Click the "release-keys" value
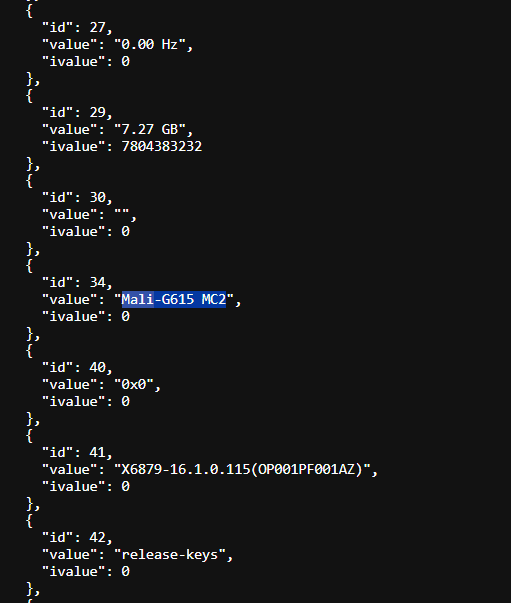 [x=170, y=555]
